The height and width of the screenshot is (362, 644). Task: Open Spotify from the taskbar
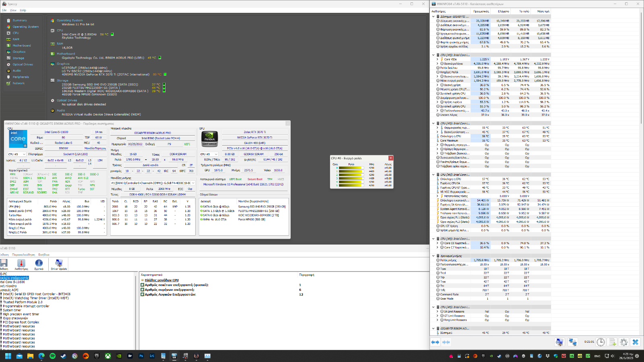pos(52,356)
